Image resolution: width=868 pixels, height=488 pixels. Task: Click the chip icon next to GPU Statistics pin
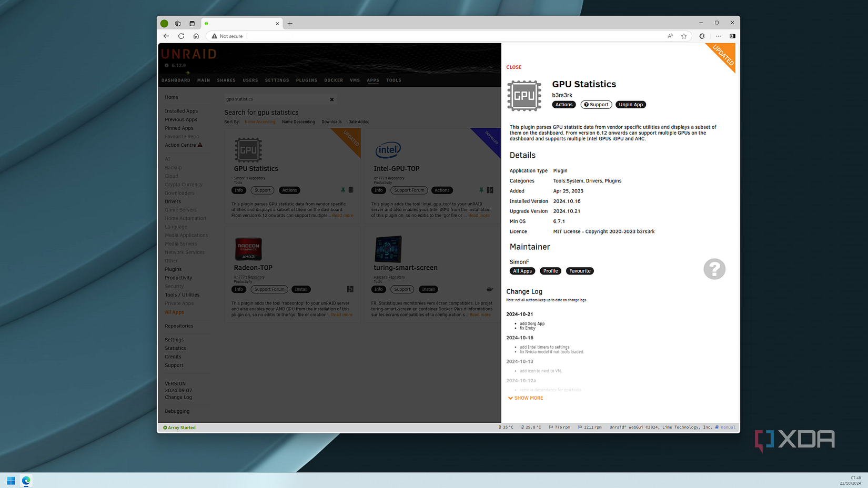tap(351, 190)
